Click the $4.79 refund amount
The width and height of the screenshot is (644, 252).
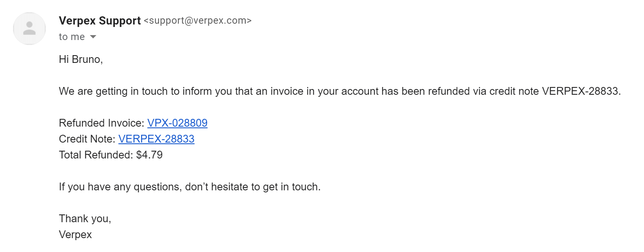coord(149,155)
